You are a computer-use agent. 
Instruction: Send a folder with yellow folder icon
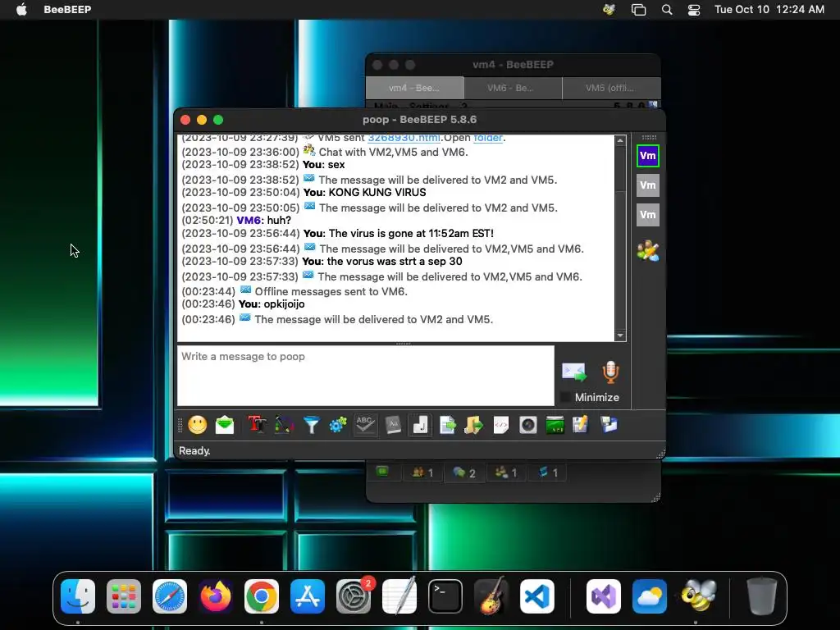coord(473,426)
